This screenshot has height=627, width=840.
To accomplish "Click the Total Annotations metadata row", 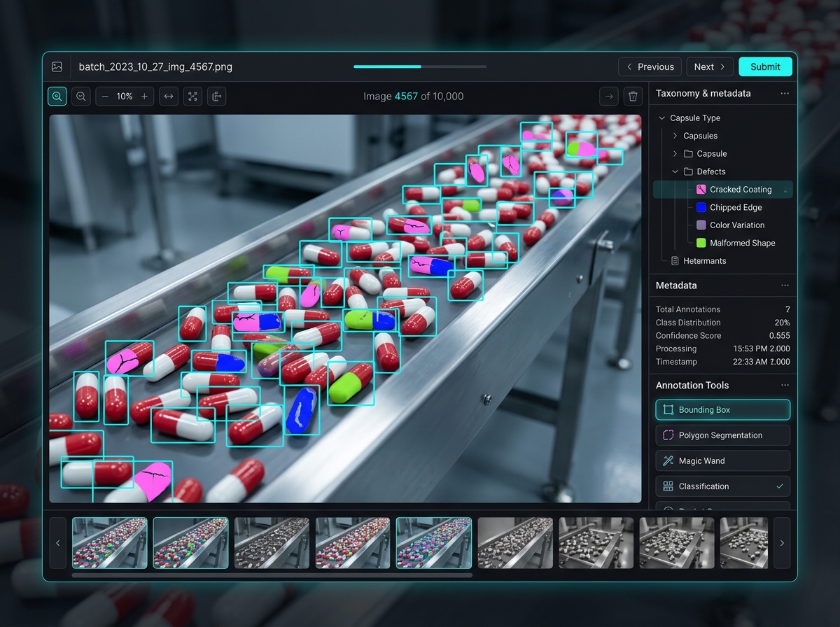I will pyautogui.click(x=723, y=309).
